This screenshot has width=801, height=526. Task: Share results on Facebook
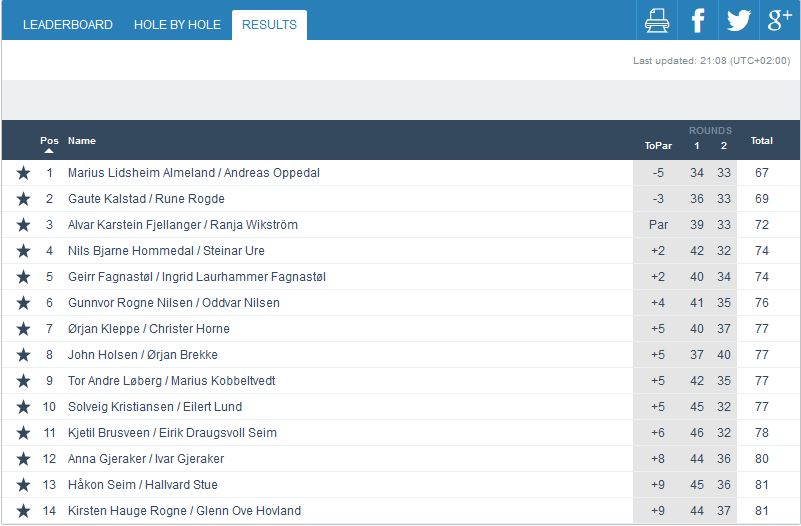pyautogui.click(x=697, y=20)
